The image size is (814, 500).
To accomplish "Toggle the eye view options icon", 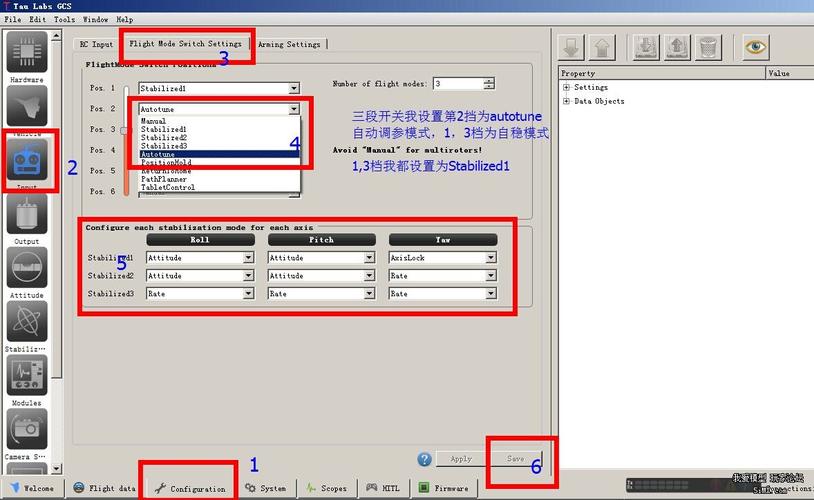I will [755, 47].
